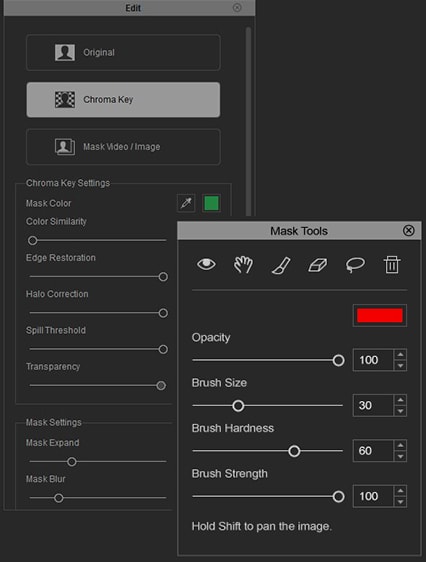Increase Brush Size with up arrow
Viewport: 426px width, 562px height.
tap(400, 400)
